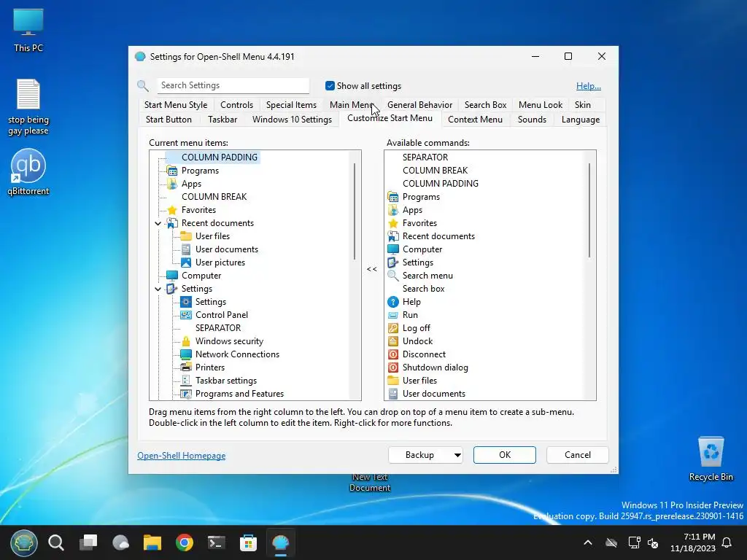Click Undock icon in available commands

point(393,341)
